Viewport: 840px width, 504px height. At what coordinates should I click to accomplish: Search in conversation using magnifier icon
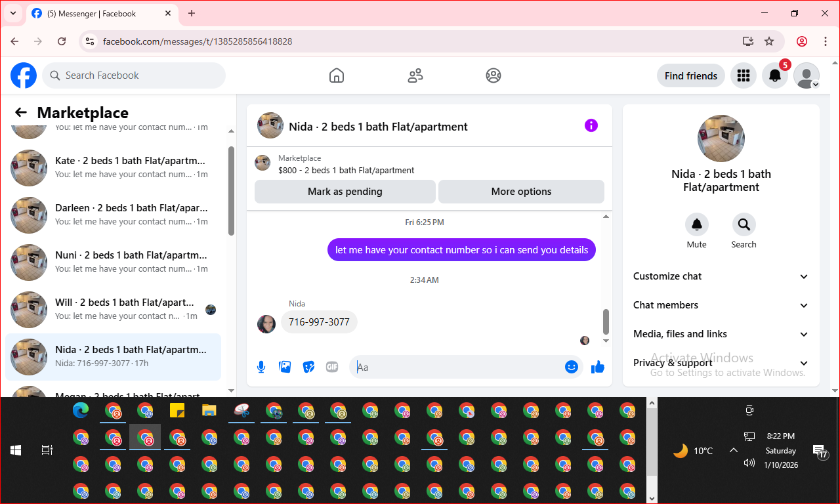pyautogui.click(x=744, y=224)
